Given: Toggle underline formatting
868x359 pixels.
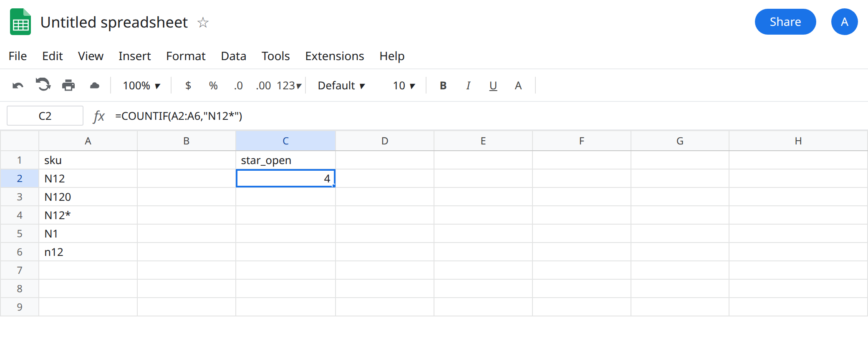Looking at the screenshot, I should pos(493,86).
